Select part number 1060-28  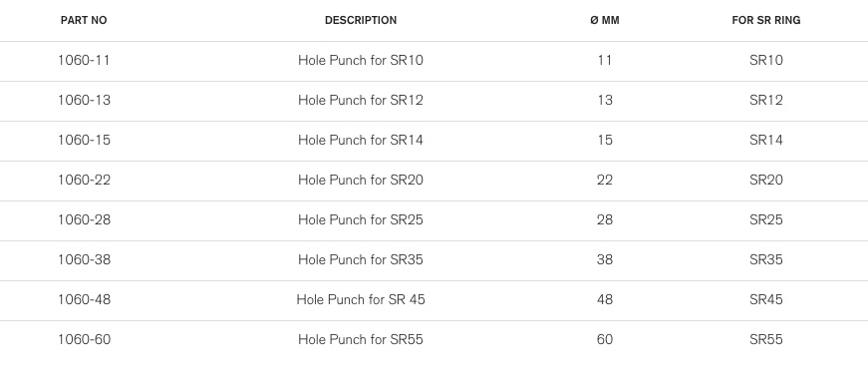click(84, 219)
